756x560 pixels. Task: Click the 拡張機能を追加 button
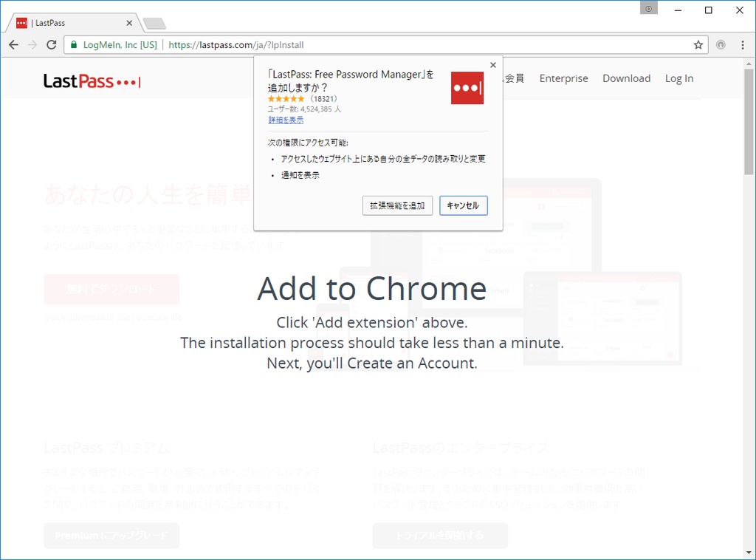click(x=397, y=205)
